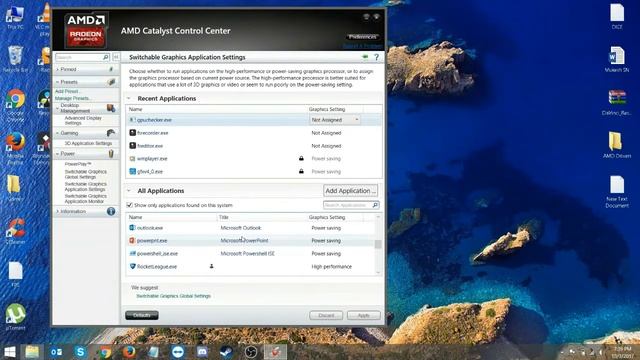Click High performance setting for RocketLeague.exe
Viewport: 640px width, 360px height.
(331, 267)
